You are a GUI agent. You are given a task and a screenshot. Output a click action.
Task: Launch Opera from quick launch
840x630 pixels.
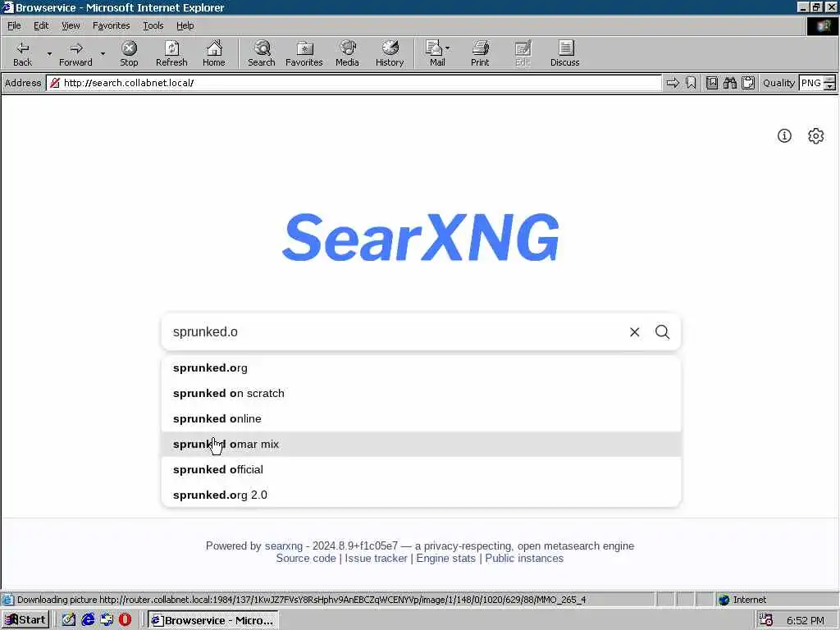125,620
